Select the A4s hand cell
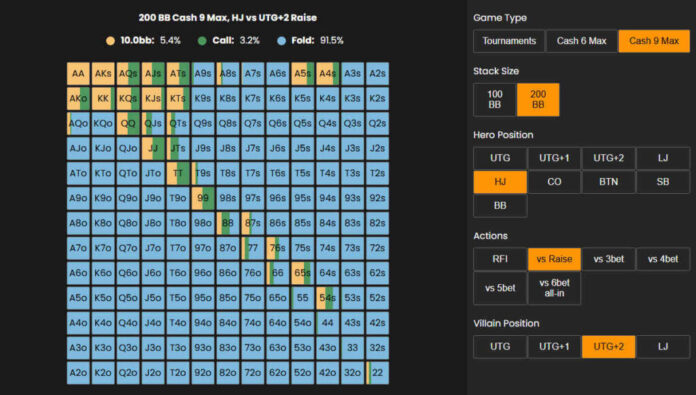This screenshot has height=395, width=696. pos(327,74)
